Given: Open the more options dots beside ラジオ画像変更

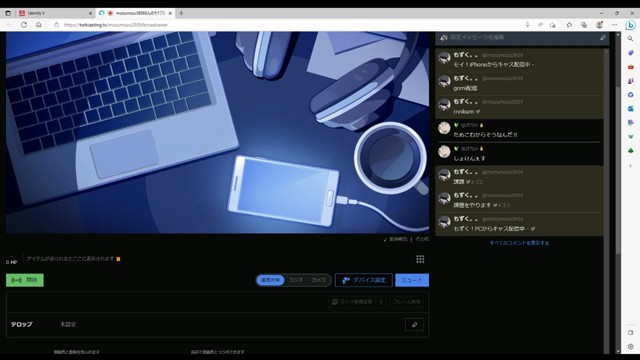Looking at the screenshot, I should [x=381, y=302].
